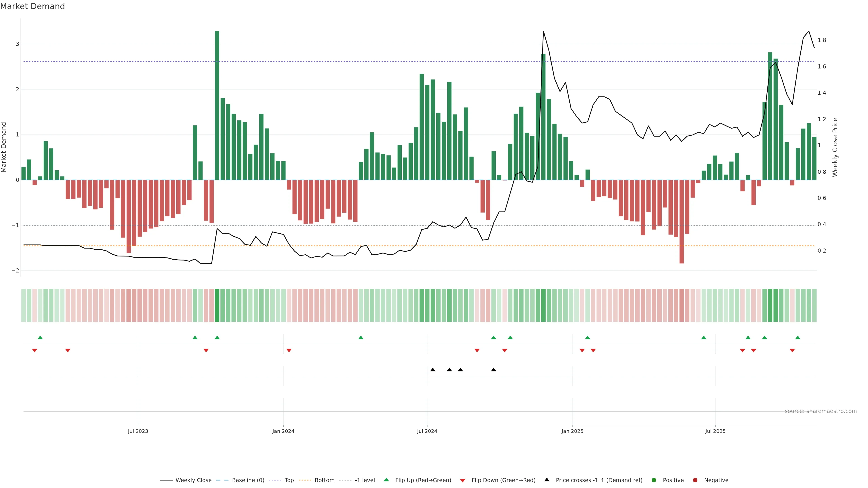This screenshot has width=868, height=488.
Task: Click the first red flip-down triangle marker
Action: (34, 351)
